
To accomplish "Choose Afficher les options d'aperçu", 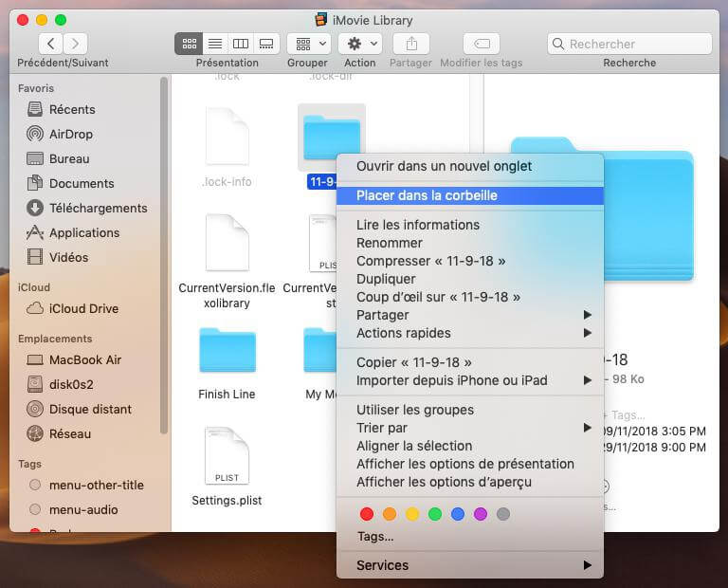I will pos(470,482).
